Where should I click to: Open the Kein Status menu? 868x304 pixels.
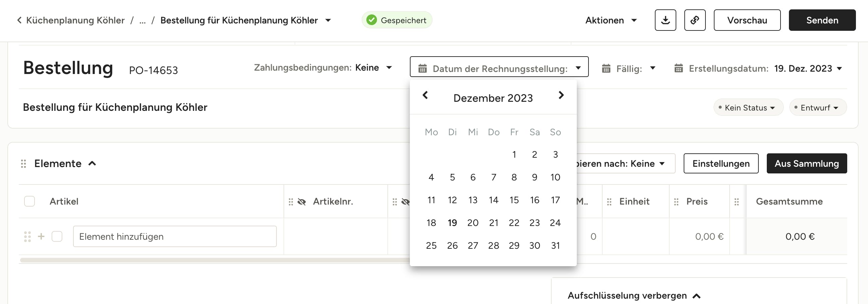748,108
